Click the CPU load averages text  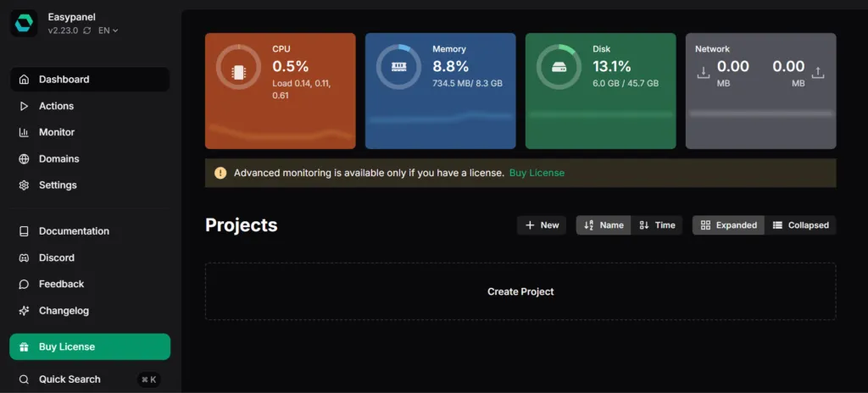[x=302, y=89]
